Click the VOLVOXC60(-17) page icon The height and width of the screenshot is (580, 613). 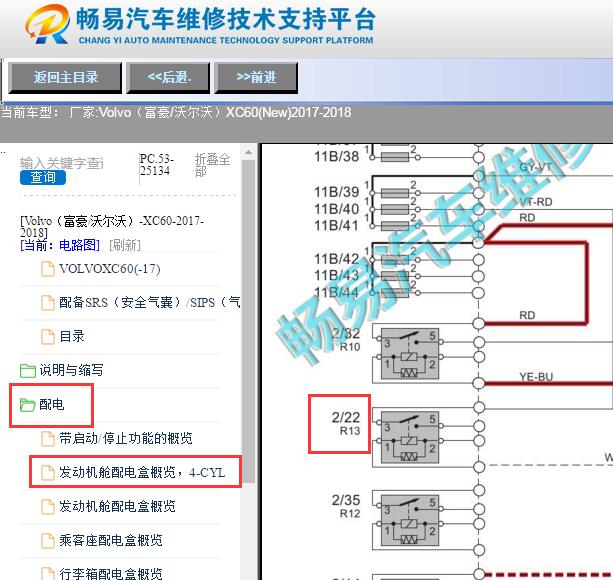click(x=48, y=269)
